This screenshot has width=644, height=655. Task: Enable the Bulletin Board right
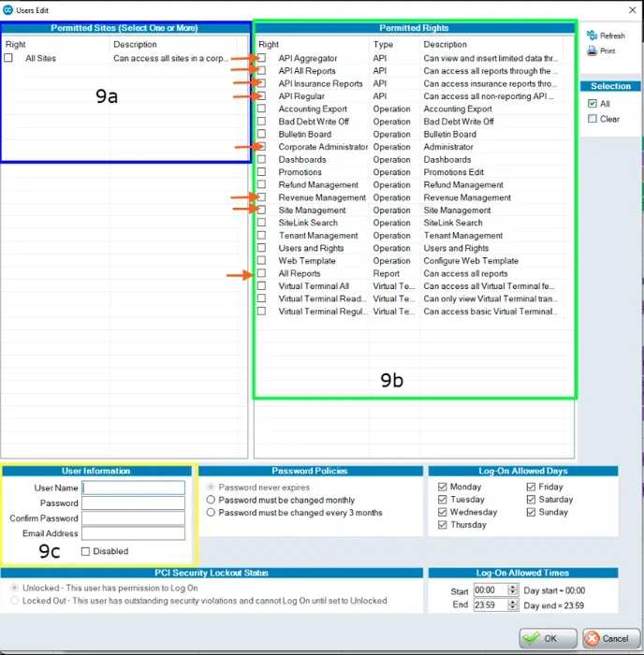click(261, 134)
